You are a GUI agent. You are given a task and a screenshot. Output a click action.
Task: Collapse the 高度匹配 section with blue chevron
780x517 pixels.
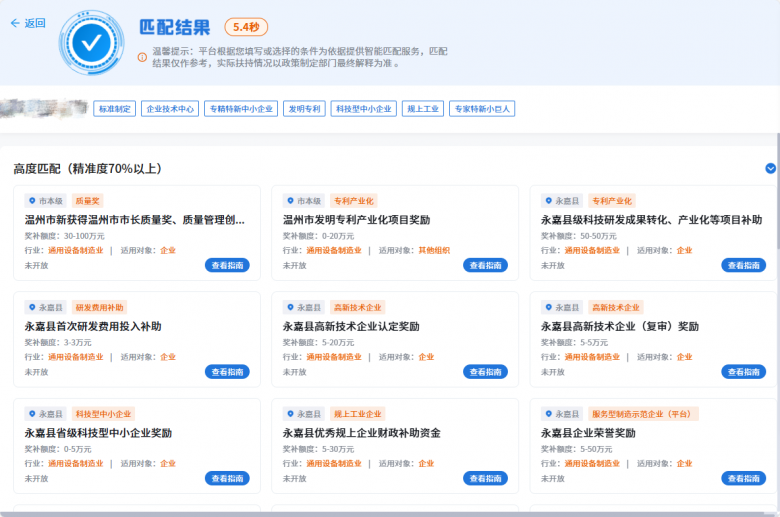click(x=770, y=169)
